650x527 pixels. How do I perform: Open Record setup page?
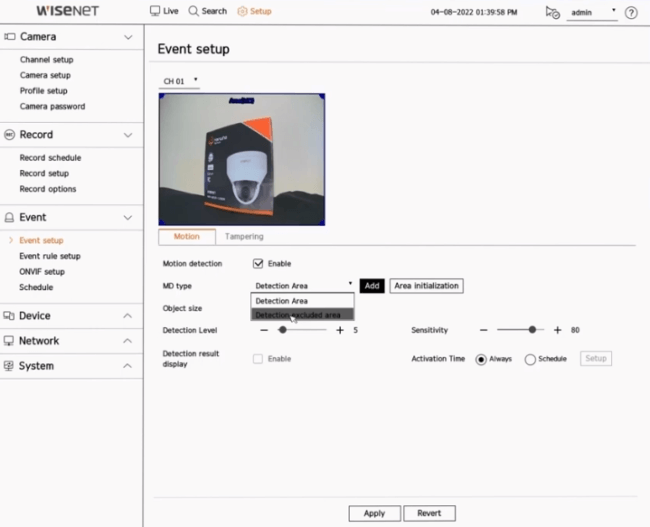pyautogui.click(x=44, y=173)
